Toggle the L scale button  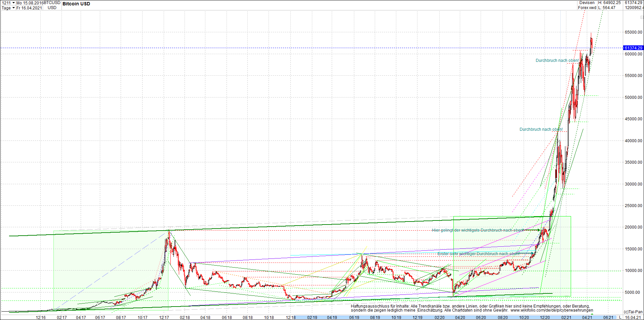tap(620, 317)
